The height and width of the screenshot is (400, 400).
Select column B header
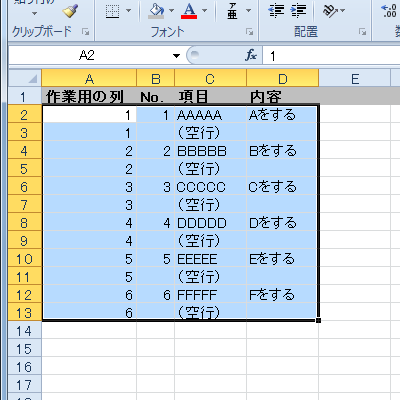[x=155, y=79]
